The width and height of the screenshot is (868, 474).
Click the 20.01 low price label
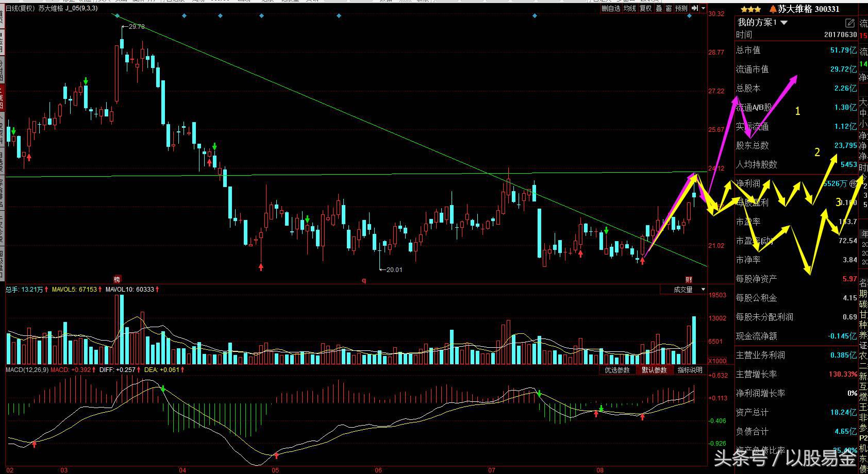[x=394, y=269]
